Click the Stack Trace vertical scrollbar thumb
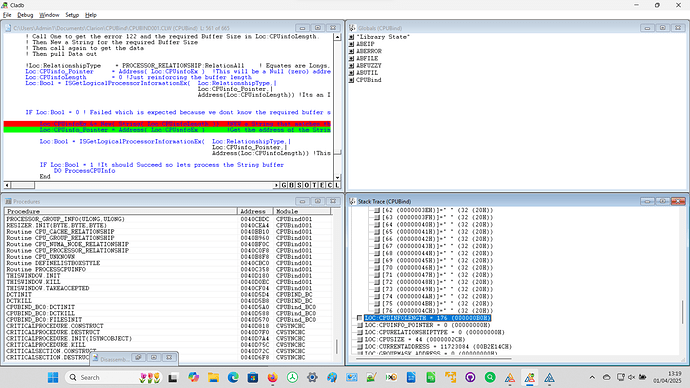Image resolution: width=690 pixels, height=388 pixels. tap(683, 311)
